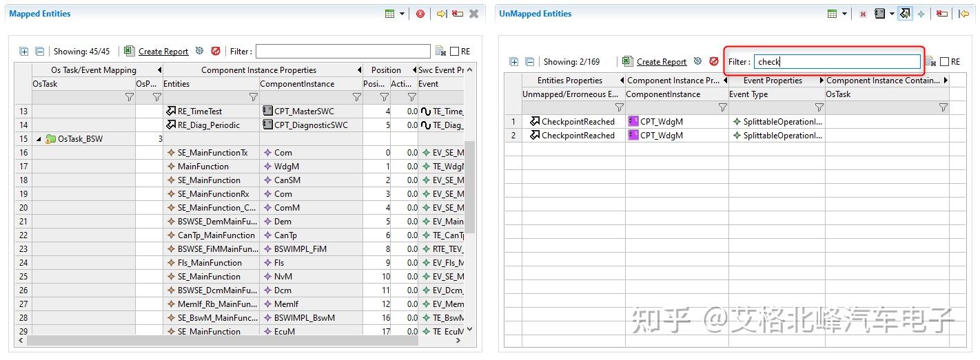Open Mapped Entities Create Report link
This screenshot has height=360, width=980.
(163, 52)
